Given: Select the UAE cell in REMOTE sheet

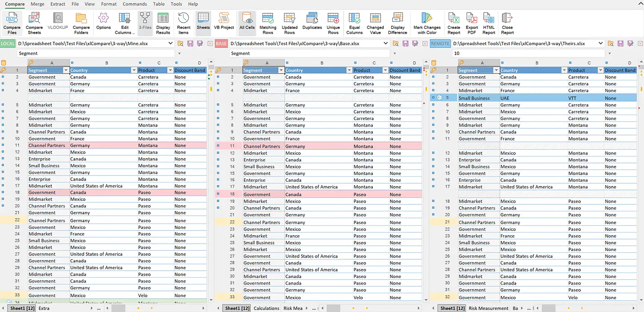Looking at the screenshot, I should (533, 98).
